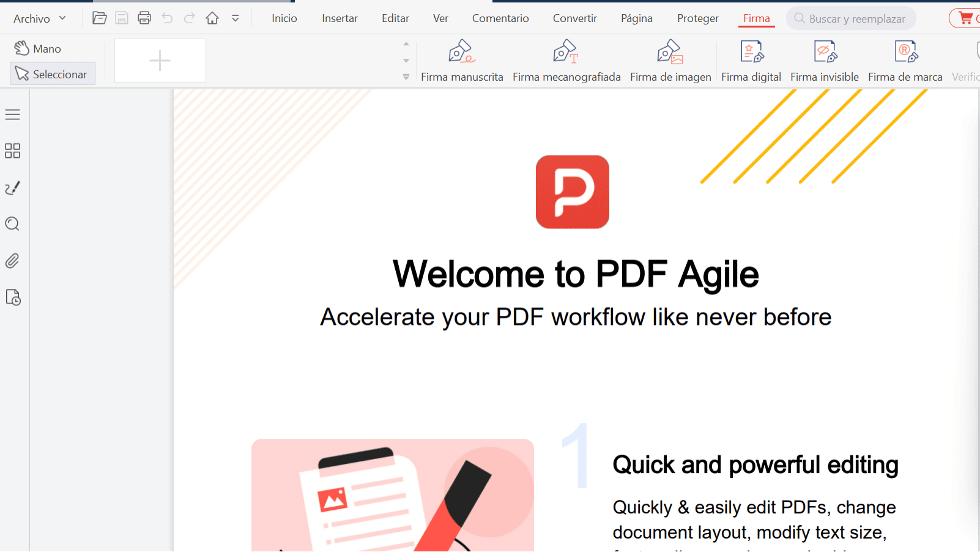
Task: Click the Buscar y reemplazar search field
Action: tap(851, 19)
